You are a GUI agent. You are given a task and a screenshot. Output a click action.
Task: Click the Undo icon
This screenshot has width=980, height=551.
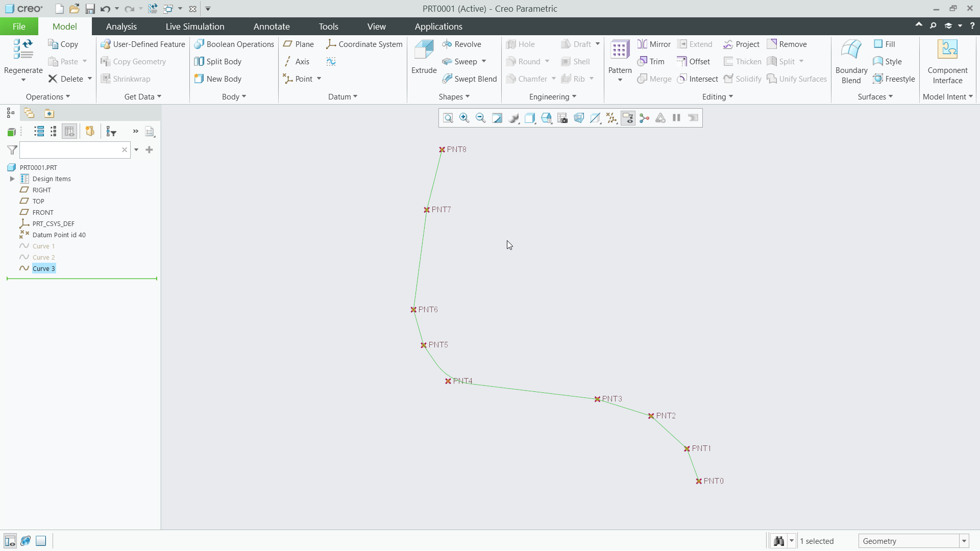[x=105, y=9]
